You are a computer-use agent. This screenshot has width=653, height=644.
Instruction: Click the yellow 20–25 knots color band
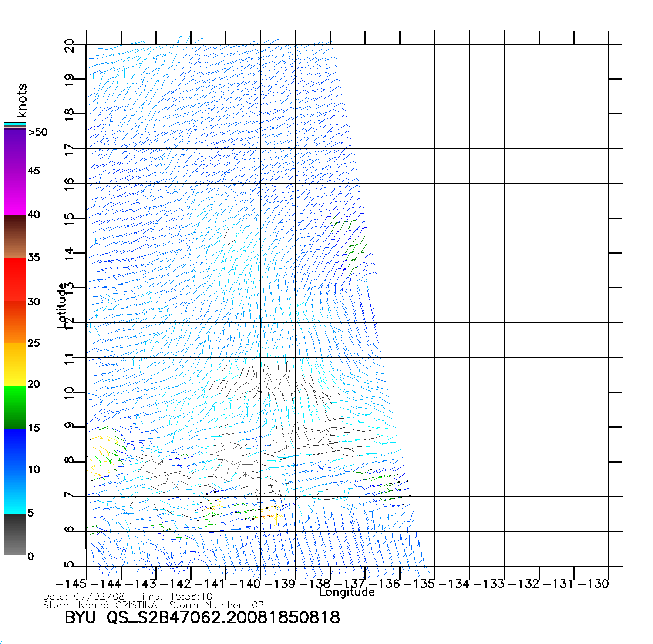click(x=15, y=365)
